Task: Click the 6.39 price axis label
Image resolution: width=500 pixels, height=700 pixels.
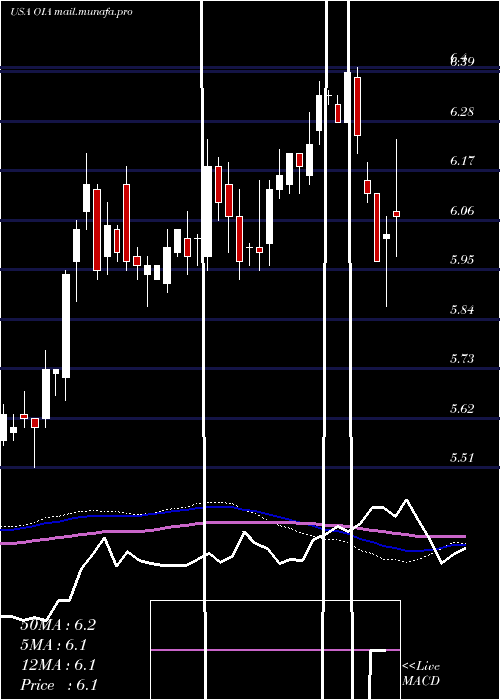Action: [x=462, y=61]
